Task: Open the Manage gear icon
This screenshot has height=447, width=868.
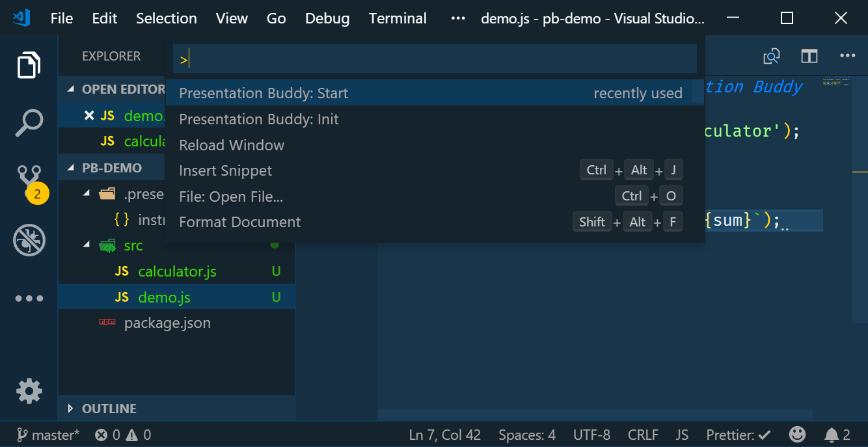Action: (29, 390)
